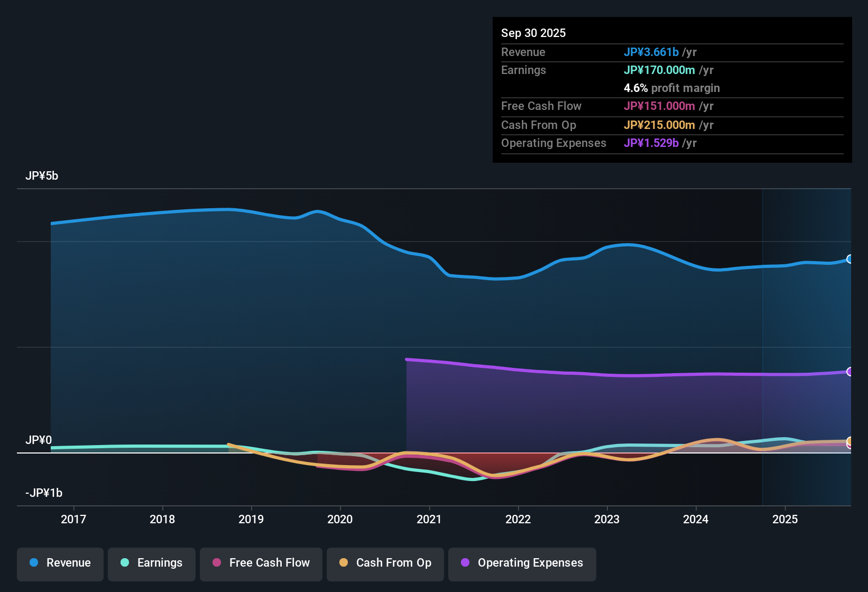Image resolution: width=868 pixels, height=592 pixels.
Task: Toggle the Earnings series visibility
Action: (x=152, y=563)
